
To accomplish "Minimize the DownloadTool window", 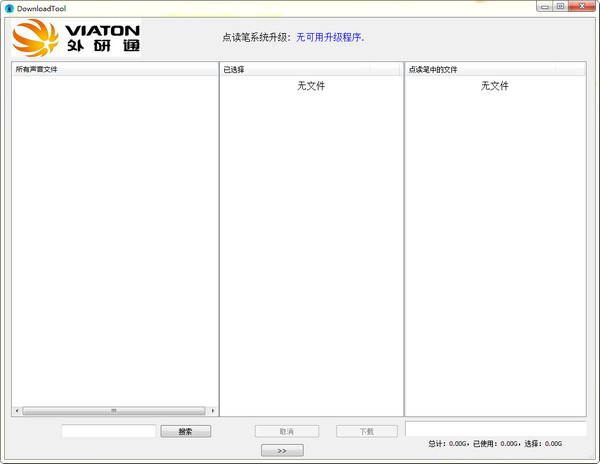I will point(545,7).
